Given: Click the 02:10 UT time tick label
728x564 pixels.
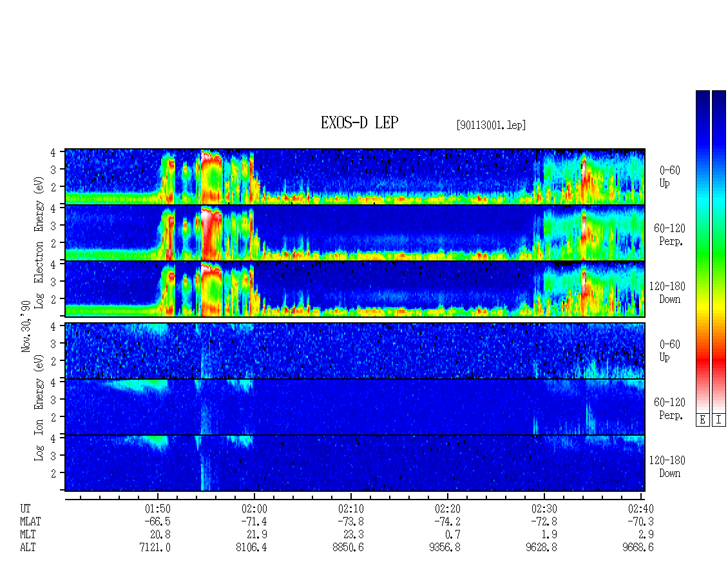Looking at the screenshot, I should pyautogui.click(x=351, y=509).
